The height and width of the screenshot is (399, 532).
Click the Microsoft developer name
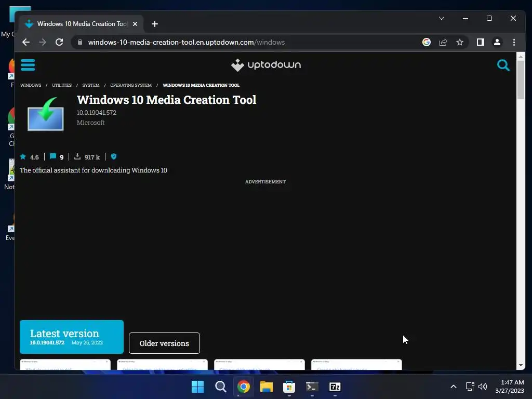click(90, 123)
